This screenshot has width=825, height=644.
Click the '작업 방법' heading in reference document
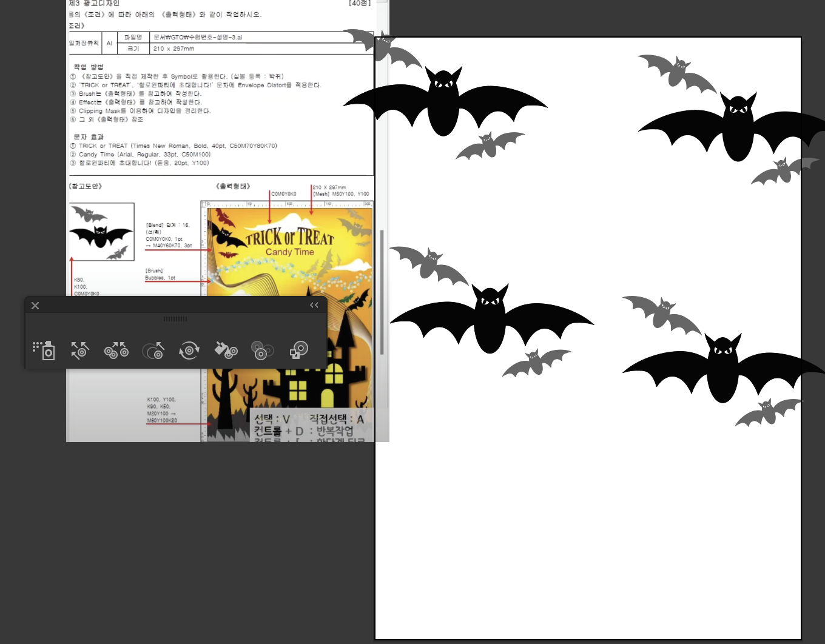click(89, 67)
